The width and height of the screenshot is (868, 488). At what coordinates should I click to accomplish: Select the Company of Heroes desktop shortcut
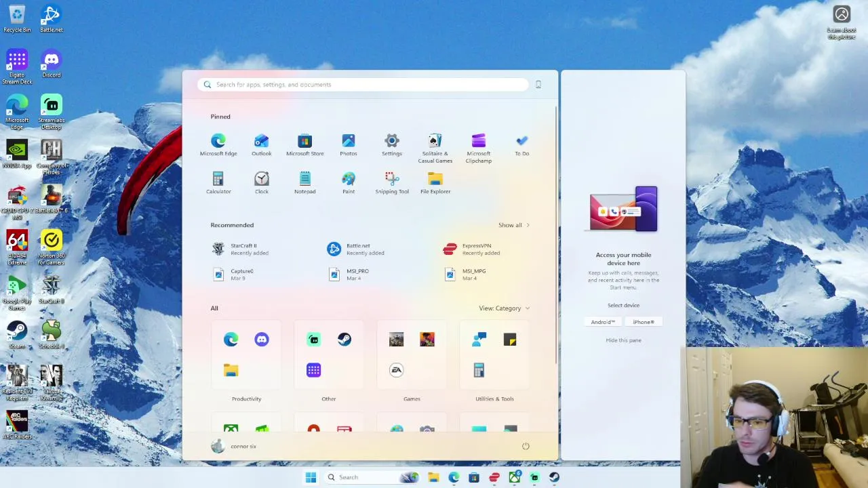tap(52, 157)
